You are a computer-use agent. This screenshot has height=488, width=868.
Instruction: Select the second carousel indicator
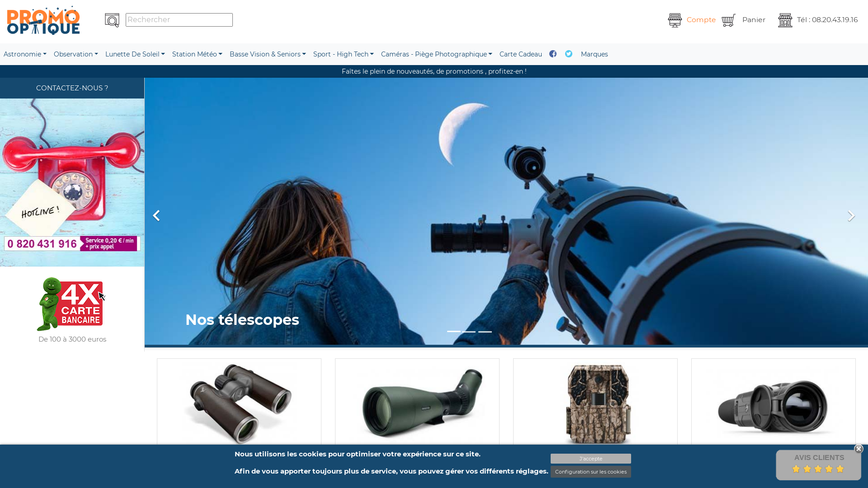tap(469, 332)
